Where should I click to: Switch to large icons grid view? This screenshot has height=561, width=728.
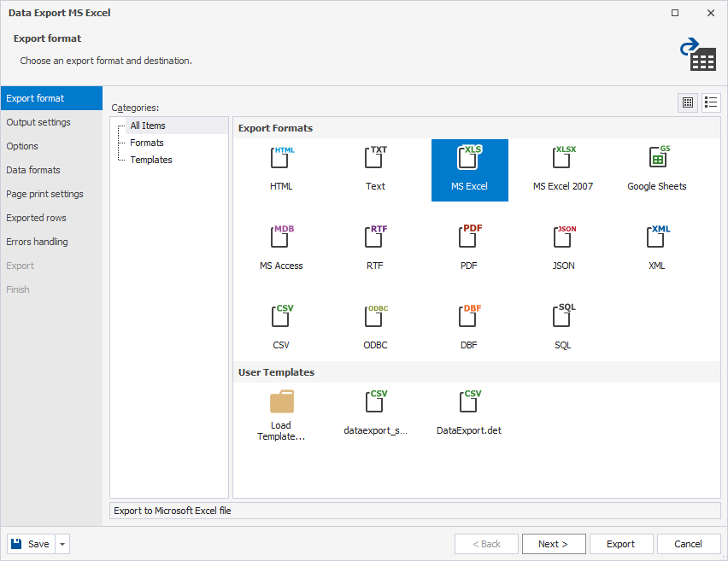point(688,102)
